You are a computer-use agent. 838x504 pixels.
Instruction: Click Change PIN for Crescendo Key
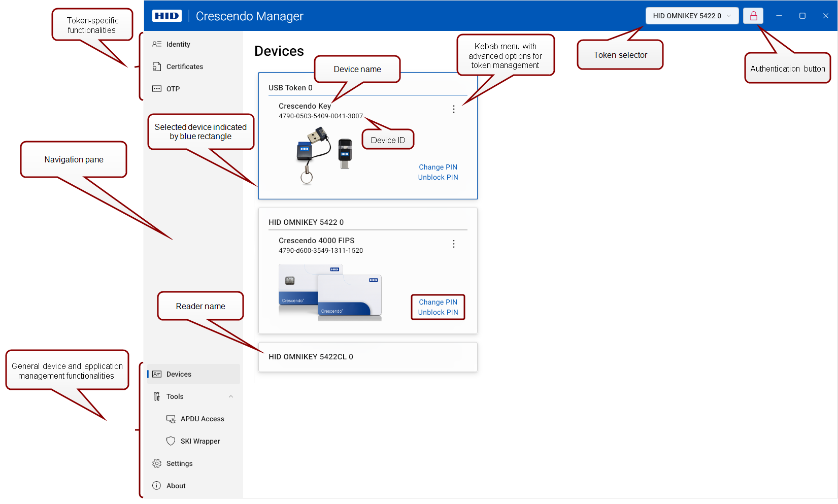click(x=438, y=167)
